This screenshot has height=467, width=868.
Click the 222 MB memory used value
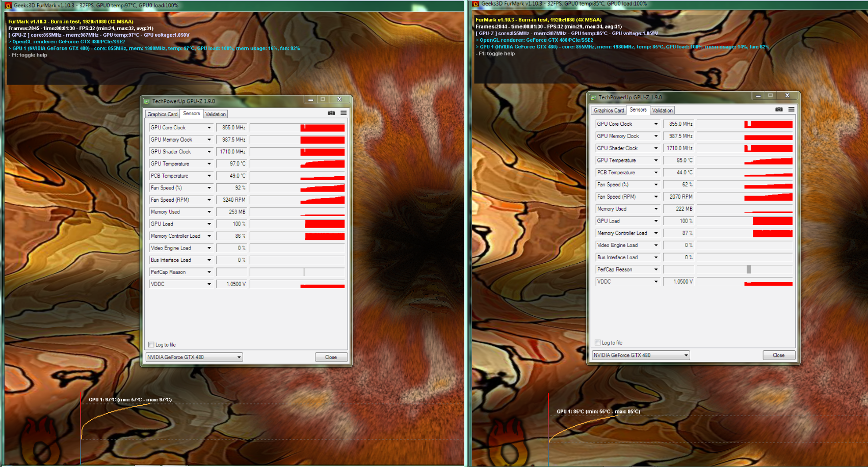tap(679, 209)
